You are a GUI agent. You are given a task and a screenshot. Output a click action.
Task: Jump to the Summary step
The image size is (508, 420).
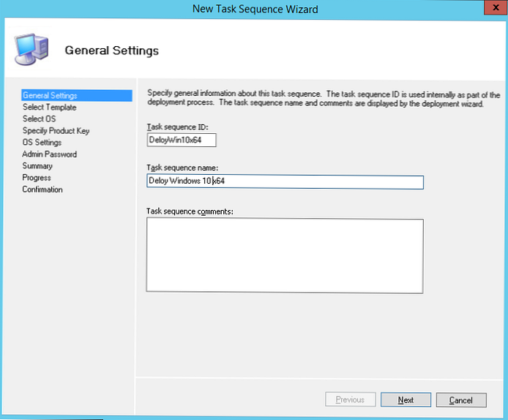click(x=37, y=166)
